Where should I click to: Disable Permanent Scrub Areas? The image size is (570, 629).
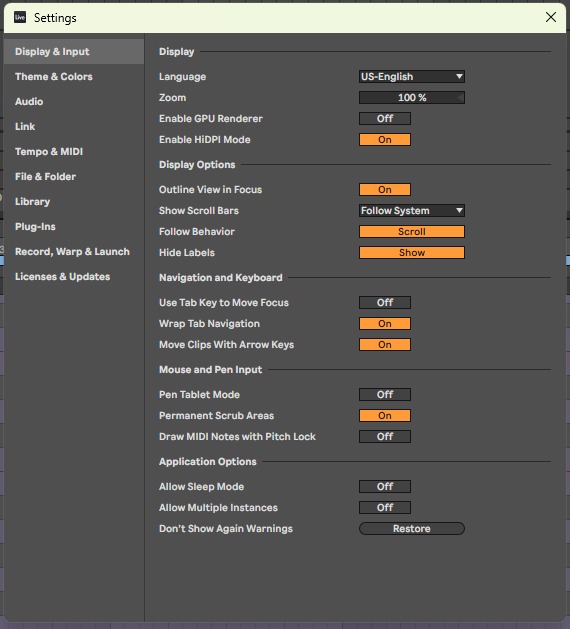[x=385, y=416]
